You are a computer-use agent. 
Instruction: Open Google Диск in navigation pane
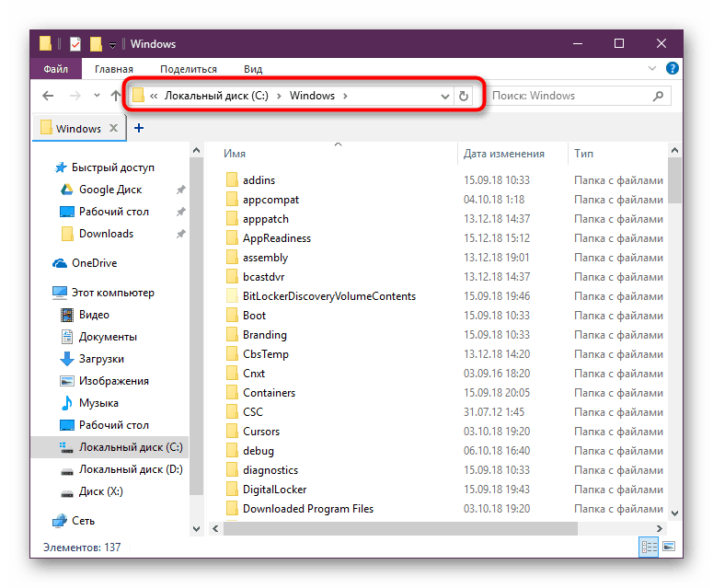pyautogui.click(x=101, y=190)
